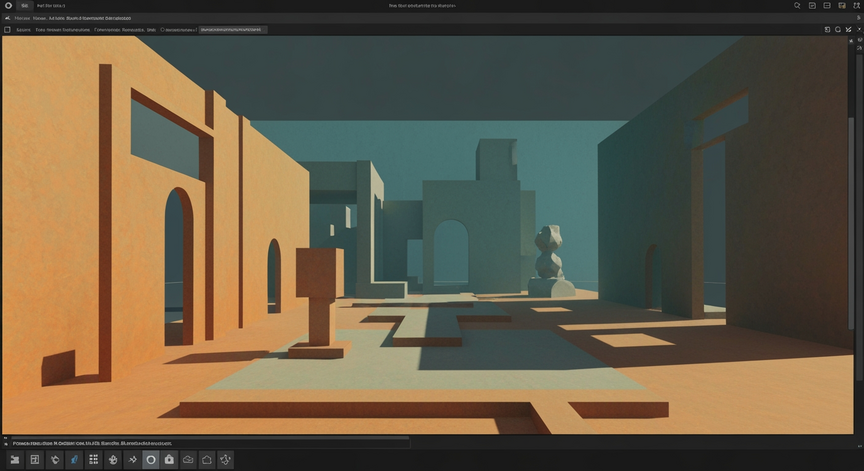Click the percent-style icon above the viewport's right edge
The height and width of the screenshot is (471, 864).
pyautogui.click(x=848, y=30)
